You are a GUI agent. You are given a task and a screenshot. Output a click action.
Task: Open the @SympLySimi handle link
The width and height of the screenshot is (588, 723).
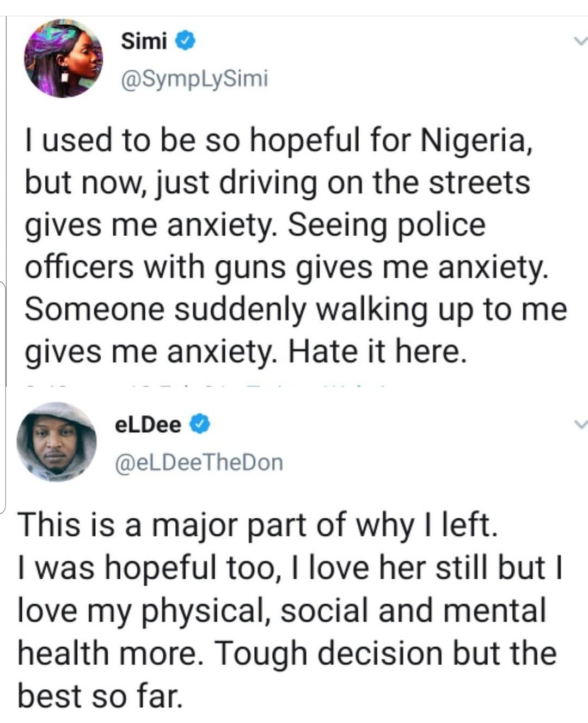194,79
